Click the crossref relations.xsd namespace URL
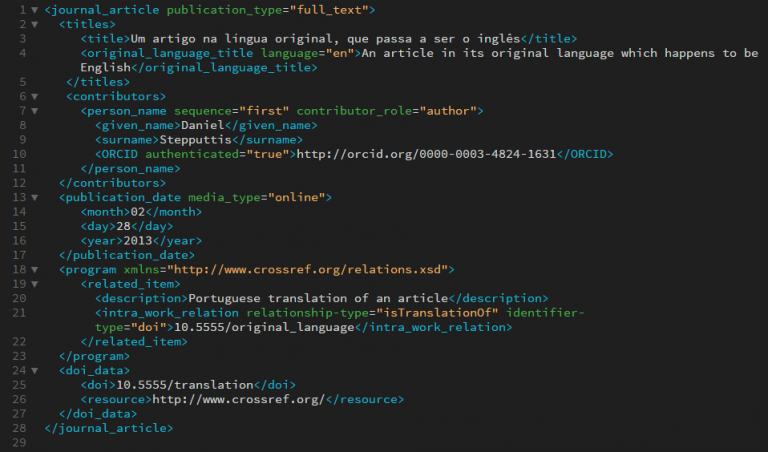The image size is (768, 452). coord(312,270)
